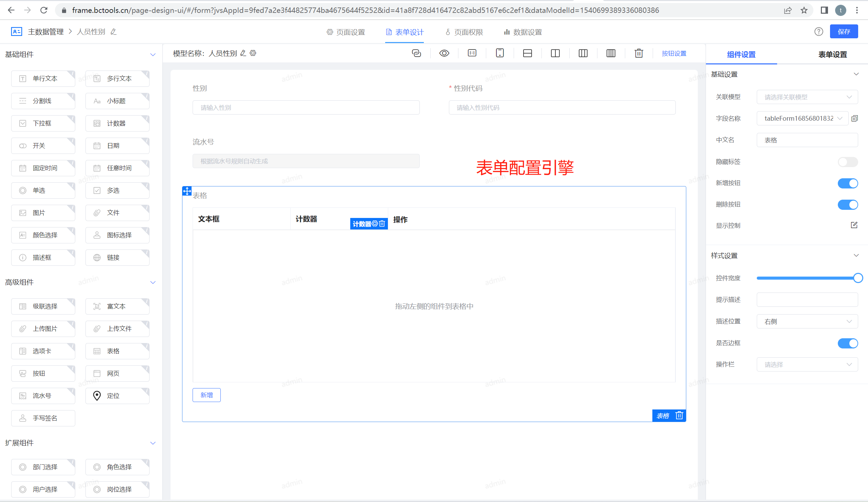Click the 提示描述 input field
868x502 pixels.
pos(807,300)
